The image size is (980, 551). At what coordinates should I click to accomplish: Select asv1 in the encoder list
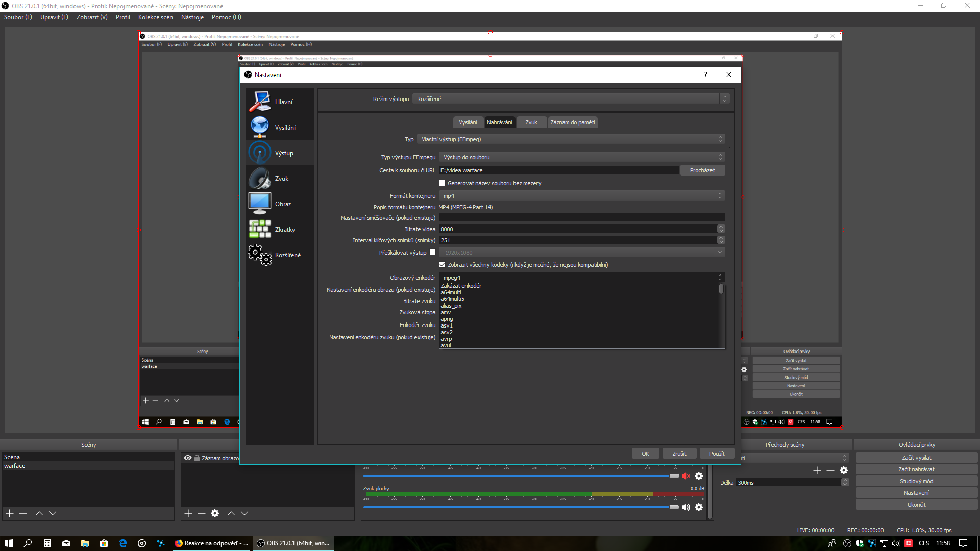447,325
